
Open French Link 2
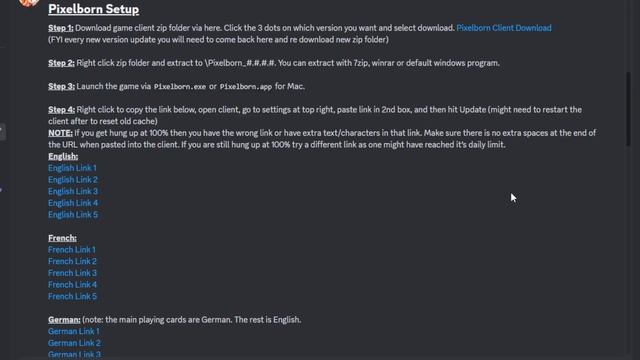pos(72,261)
